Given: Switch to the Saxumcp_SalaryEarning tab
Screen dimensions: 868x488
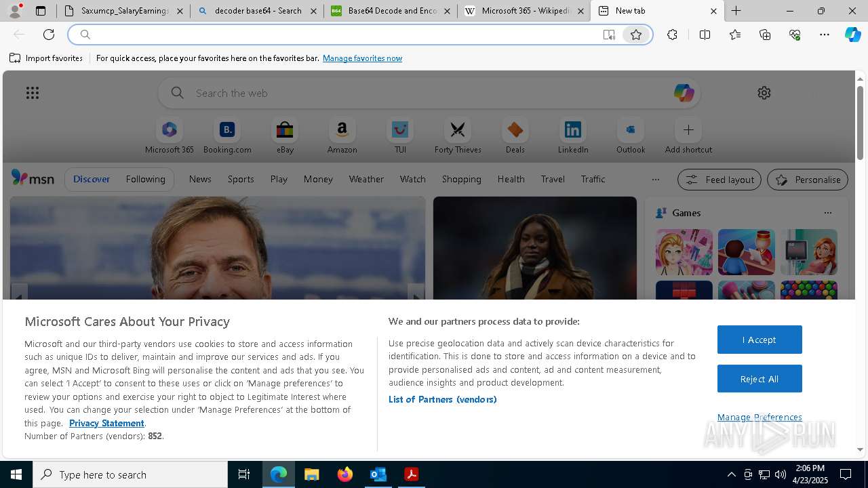Looking at the screenshot, I should pos(123,11).
